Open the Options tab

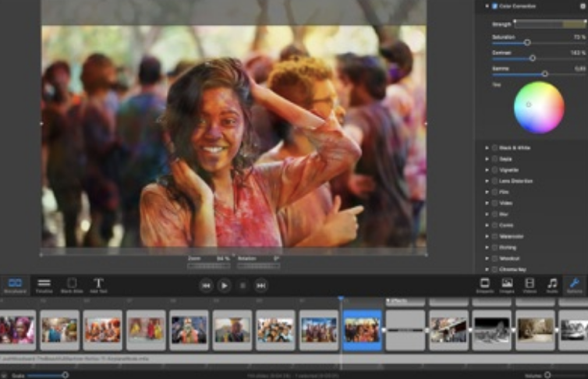tap(574, 285)
